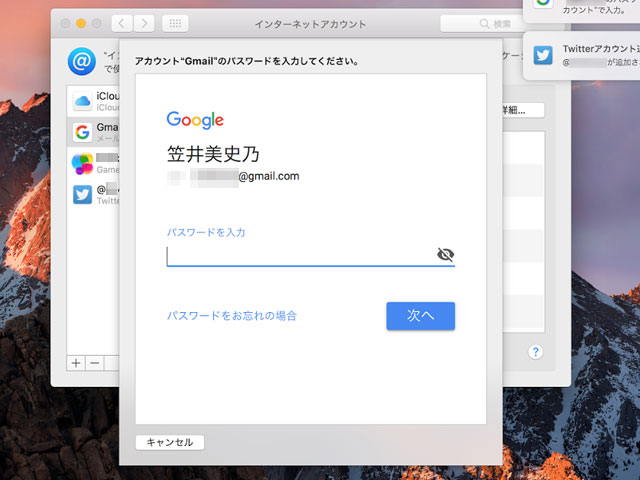Image resolution: width=640 pixels, height=480 pixels.
Task: Remove account with minus button
Action: 95,363
